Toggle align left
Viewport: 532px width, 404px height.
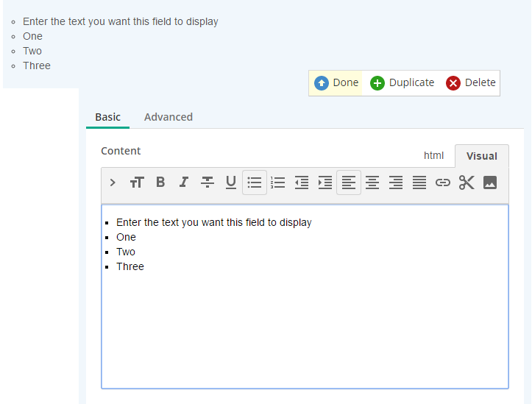coord(349,182)
